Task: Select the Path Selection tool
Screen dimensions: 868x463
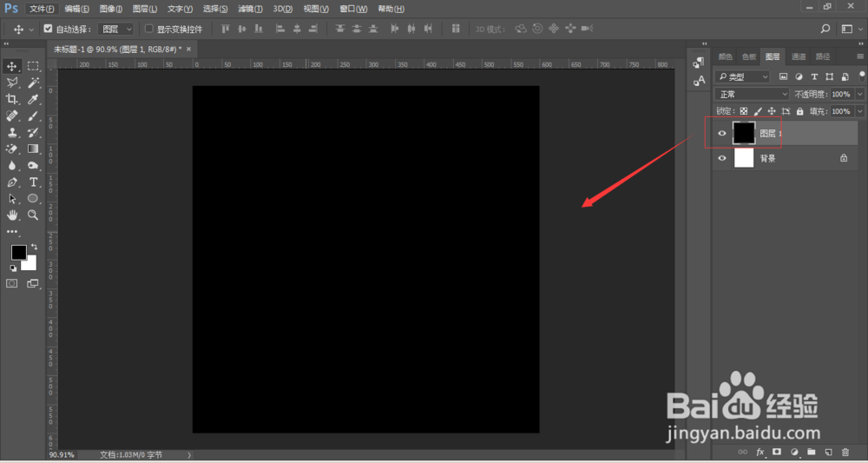Action: pyautogui.click(x=11, y=199)
